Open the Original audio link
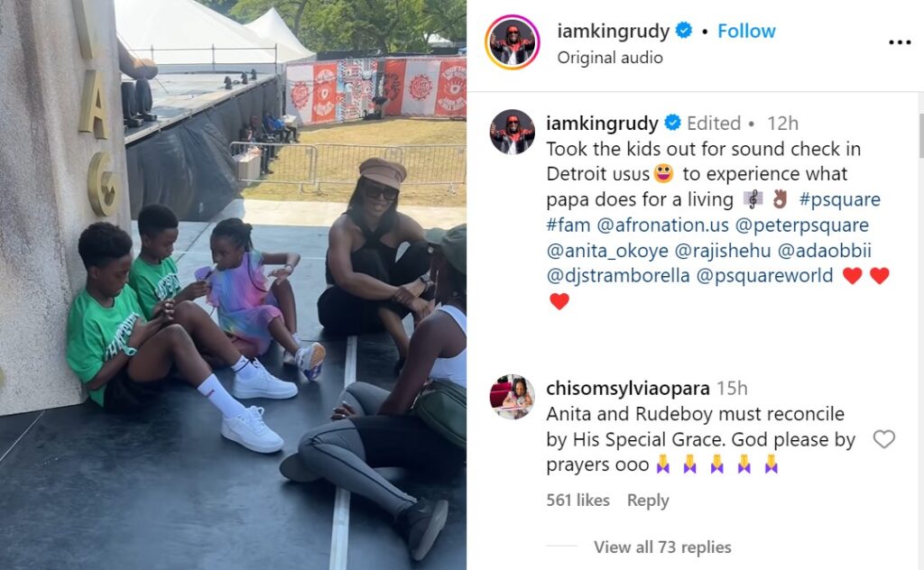This screenshot has width=924, height=570. pos(610,57)
